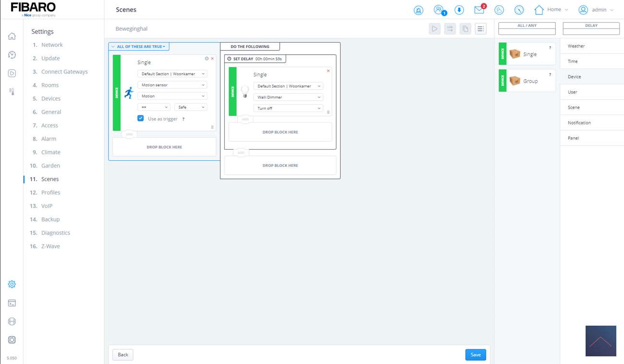Delete the Walli Dimmer action block
624x364 pixels.
click(x=328, y=71)
